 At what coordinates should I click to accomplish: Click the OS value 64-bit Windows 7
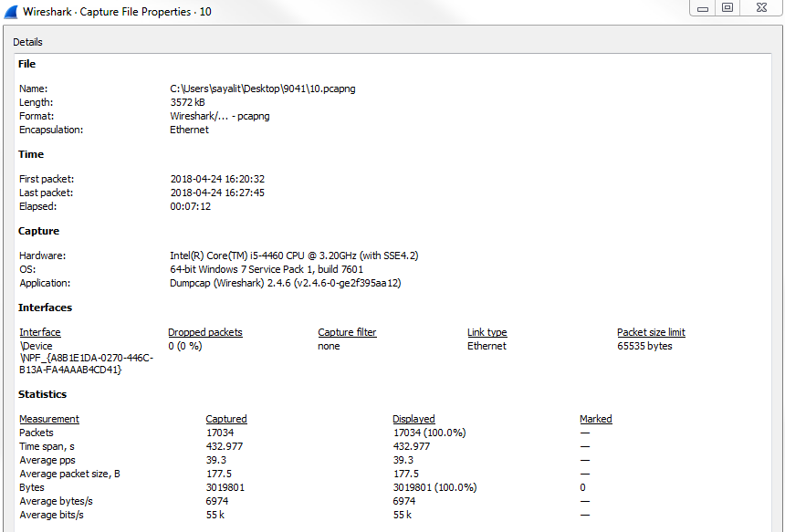(267, 269)
